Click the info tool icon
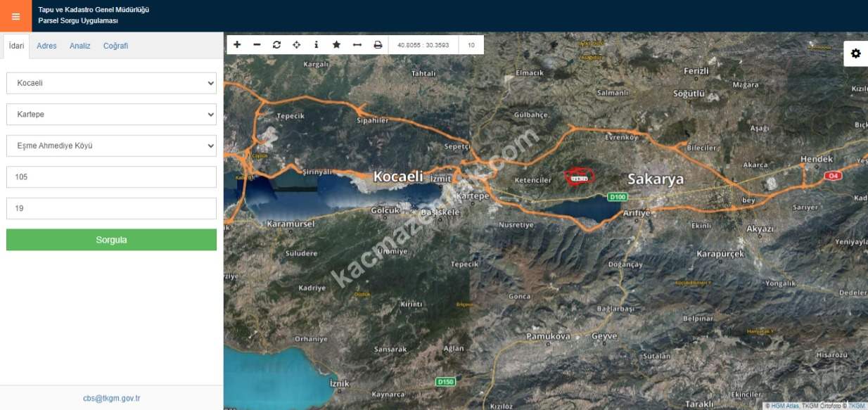Viewport: 868px width, 410px height. coord(316,45)
